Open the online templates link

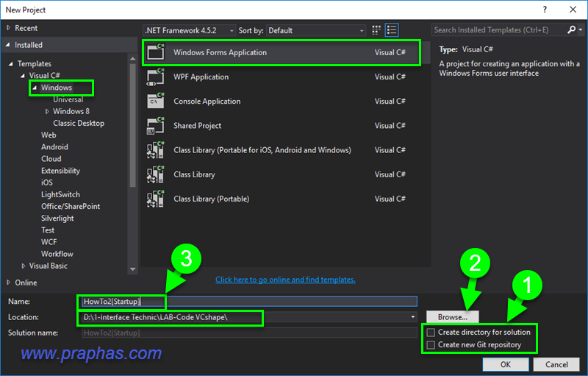(x=285, y=280)
